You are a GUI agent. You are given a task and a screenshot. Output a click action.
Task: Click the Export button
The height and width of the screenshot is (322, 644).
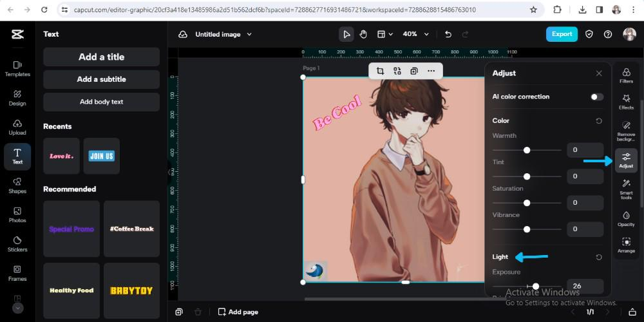(562, 34)
